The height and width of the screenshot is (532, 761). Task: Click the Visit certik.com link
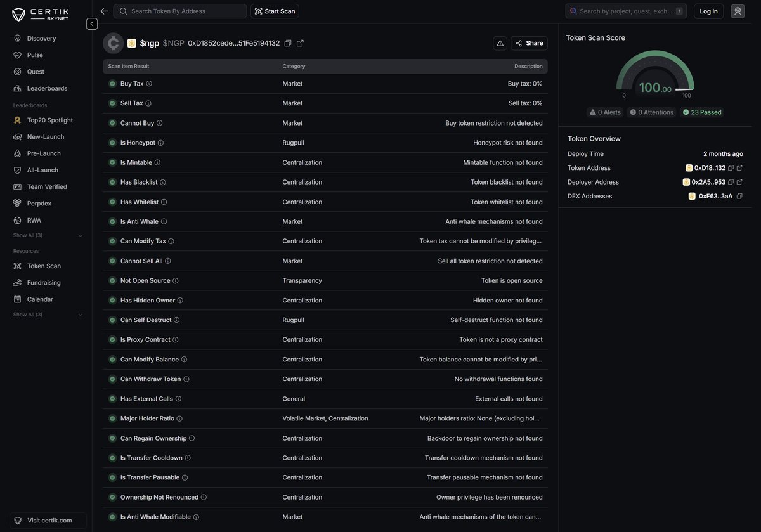tap(48, 521)
